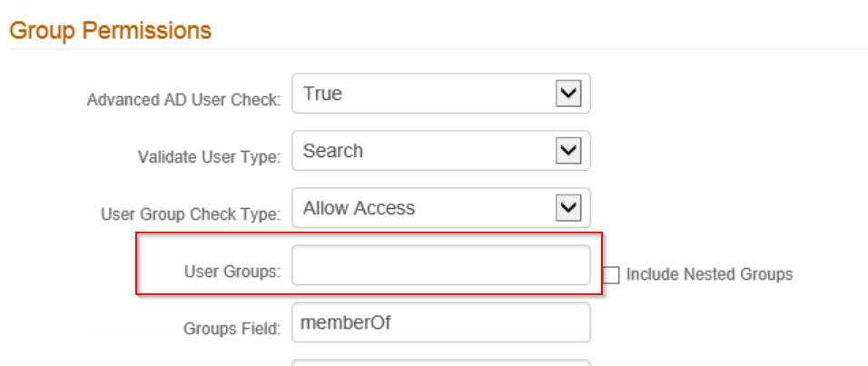Click the Group Permissions section heading

click(x=111, y=31)
